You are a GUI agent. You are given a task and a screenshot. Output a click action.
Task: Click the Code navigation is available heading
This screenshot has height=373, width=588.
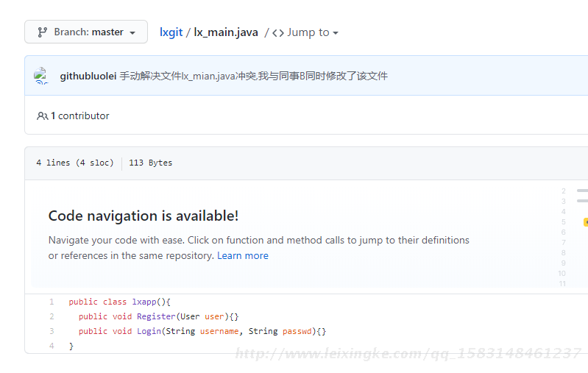pos(144,216)
